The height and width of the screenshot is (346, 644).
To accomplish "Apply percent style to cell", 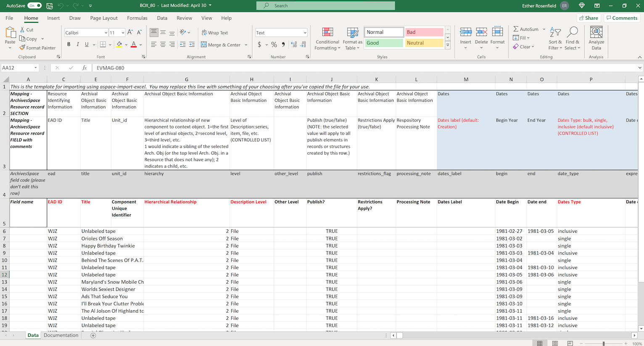I will (x=274, y=45).
